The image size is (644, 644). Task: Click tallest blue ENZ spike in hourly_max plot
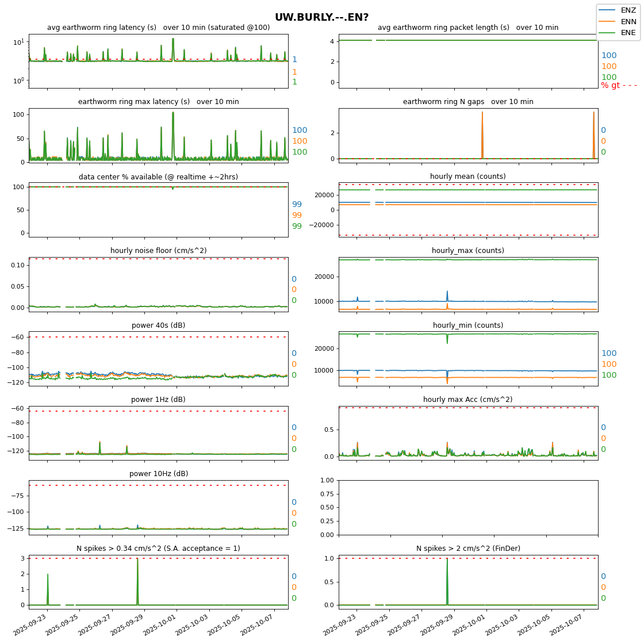pyautogui.click(x=447, y=292)
